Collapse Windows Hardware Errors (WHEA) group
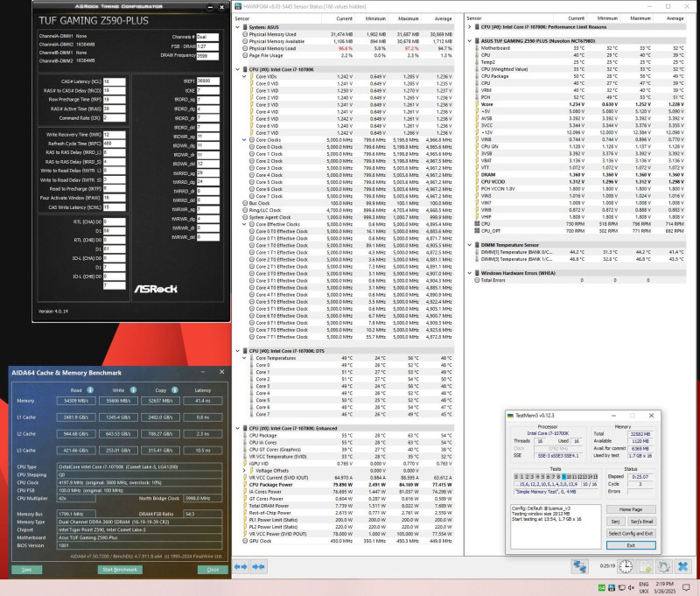Image resolution: width=700 pixels, height=596 pixels. coord(470,273)
